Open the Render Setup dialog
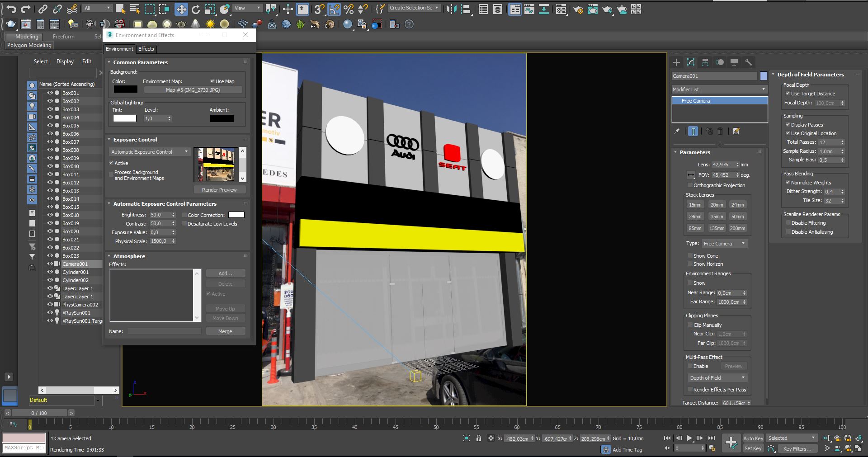868x457 pixels. click(x=578, y=9)
